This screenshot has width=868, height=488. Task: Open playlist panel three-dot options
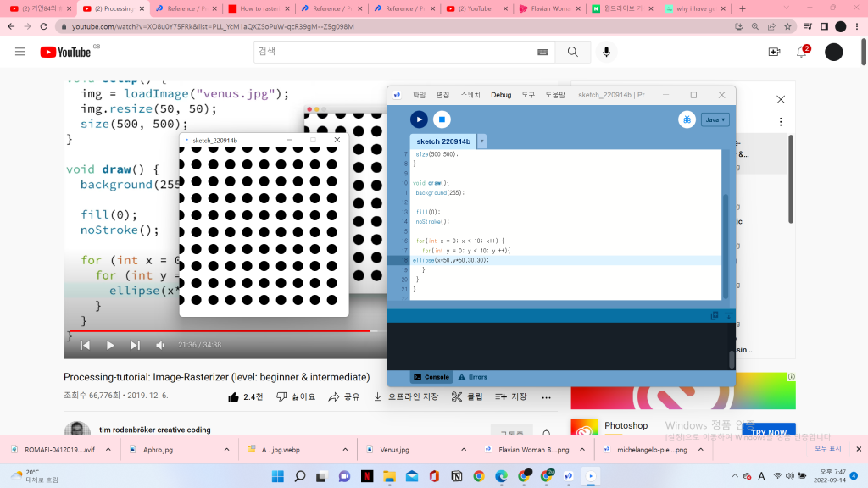[x=781, y=122]
